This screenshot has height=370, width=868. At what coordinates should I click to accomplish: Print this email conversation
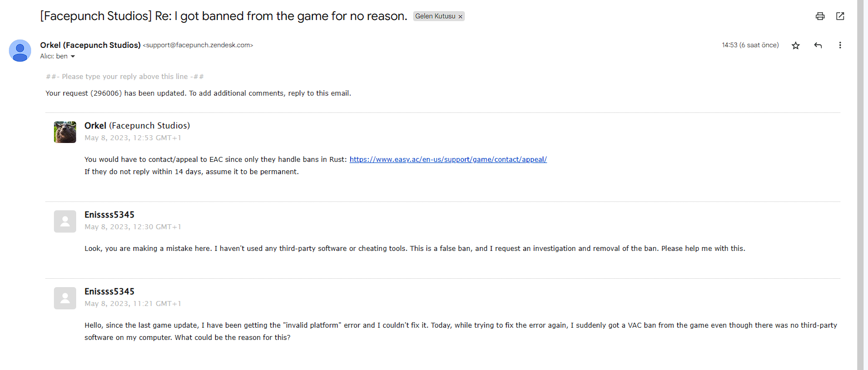click(820, 16)
